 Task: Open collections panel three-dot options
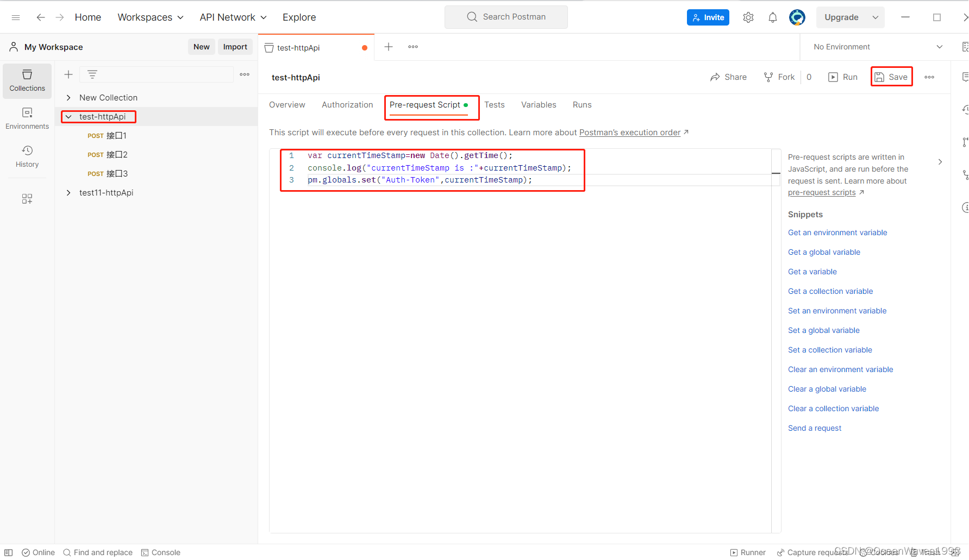coord(245,74)
